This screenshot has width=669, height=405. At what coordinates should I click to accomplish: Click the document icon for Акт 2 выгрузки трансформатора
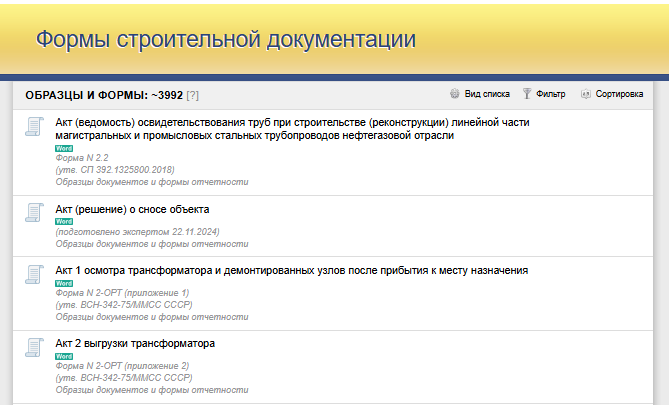[x=35, y=347]
